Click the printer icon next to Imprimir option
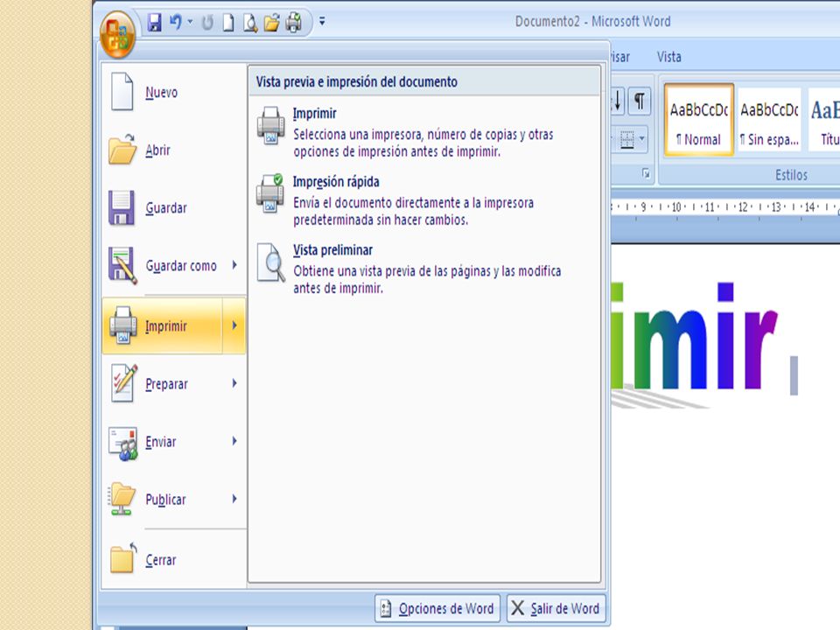Viewport: 840px width, 630px height. click(270, 125)
